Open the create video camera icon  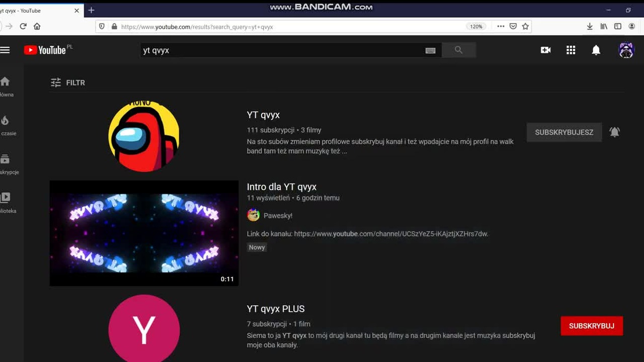(x=545, y=50)
